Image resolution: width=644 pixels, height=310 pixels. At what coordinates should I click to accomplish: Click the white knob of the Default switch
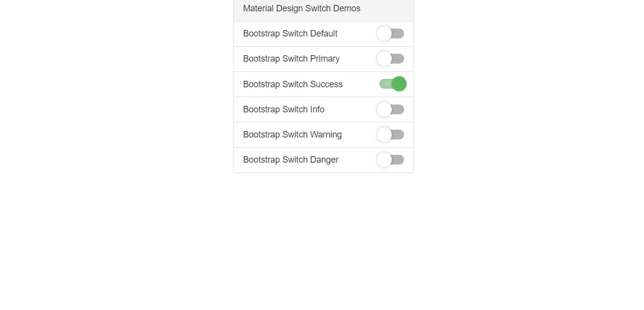[385, 34]
